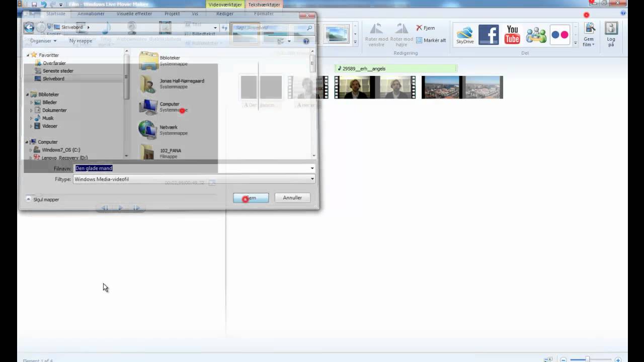Open the address bar history dropdown

(x=215, y=28)
